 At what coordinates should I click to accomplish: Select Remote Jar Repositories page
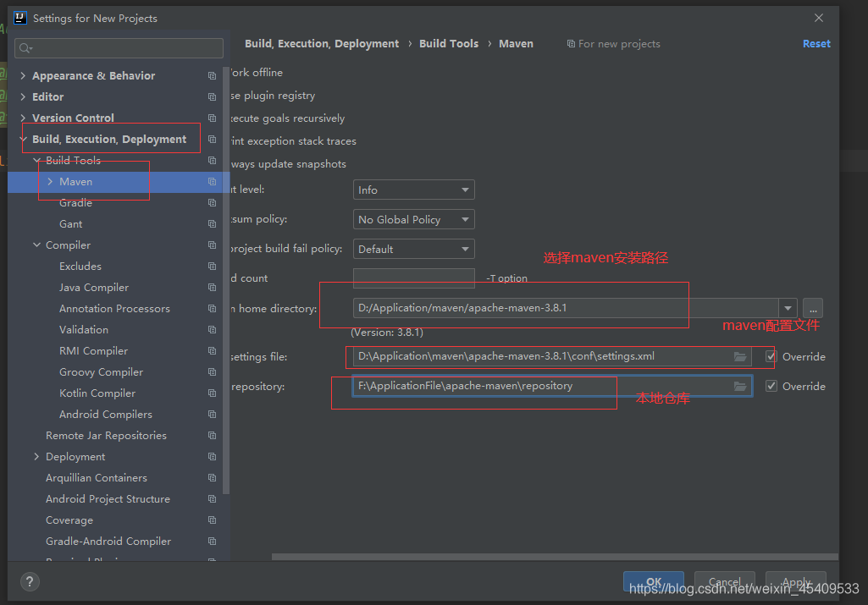pos(107,436)
